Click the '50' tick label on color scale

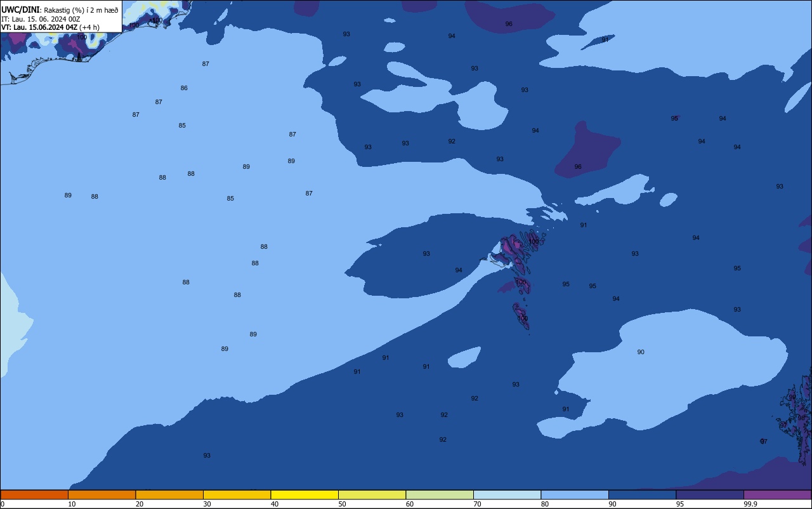click(343, 504)
